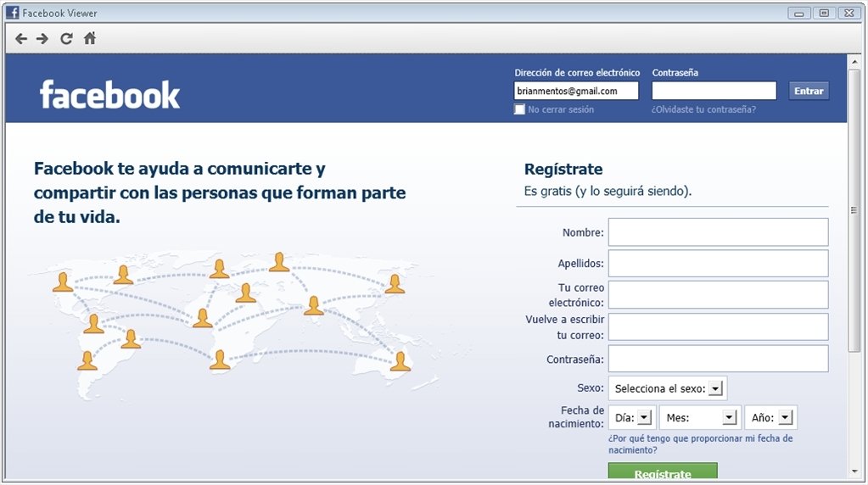The width and height of the screenshot is (868, 485).
Task: Click the Entrar button
Action: pyautogui.click(x=809, y=91)
